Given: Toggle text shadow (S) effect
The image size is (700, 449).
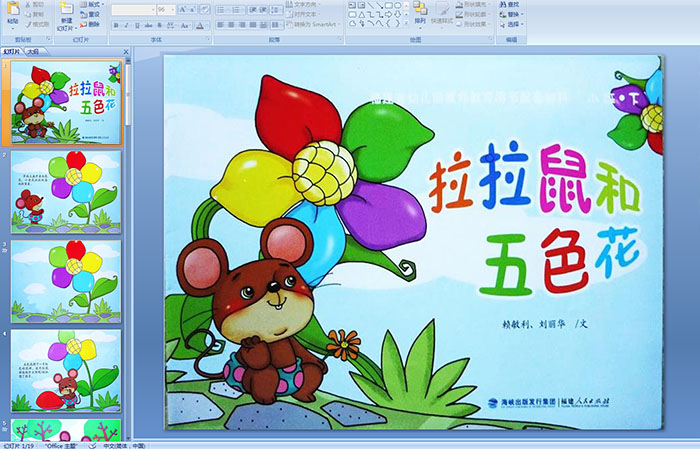Looking at the screenshot, I should point(160,25).
